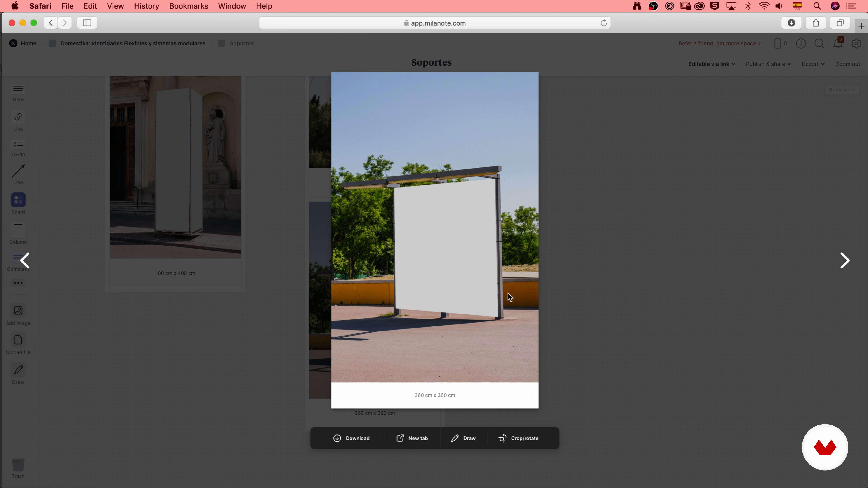This screenshot has height=488, width=868.
Task: Select the Column tool in sidebar
Action: coord(18,233)
